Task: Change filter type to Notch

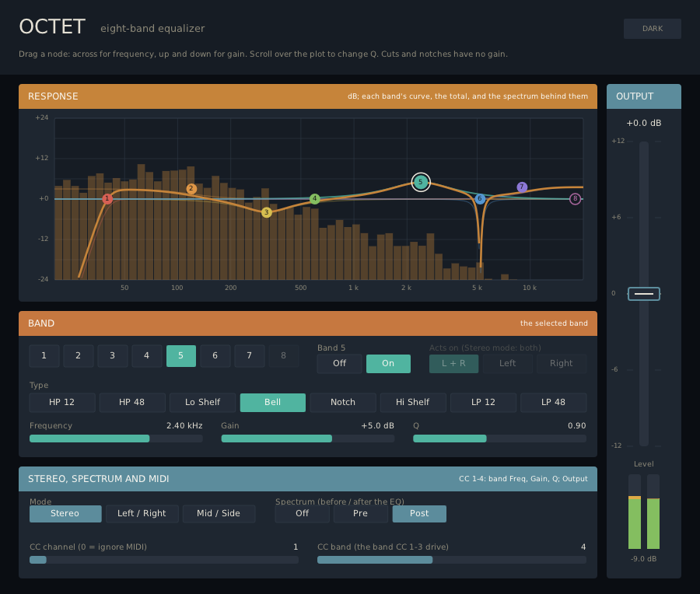Action: pos(343,402)
